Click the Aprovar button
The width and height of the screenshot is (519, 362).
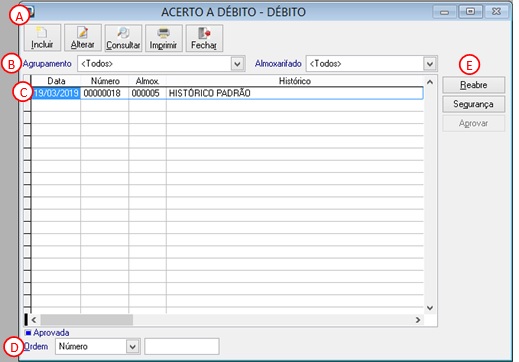(473, 123)
